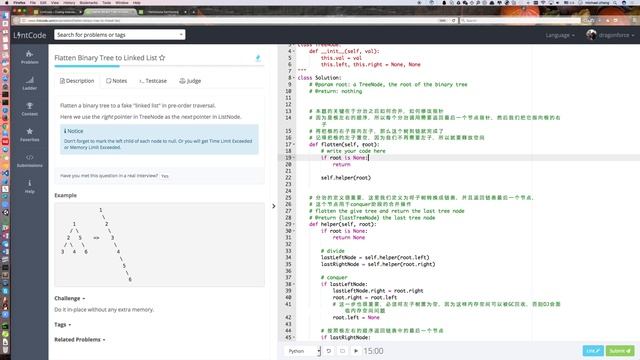This screenshot has height=360, width=640.
Task: Open the Bookmarks menu in Firefox
Action: pos(89,2)
